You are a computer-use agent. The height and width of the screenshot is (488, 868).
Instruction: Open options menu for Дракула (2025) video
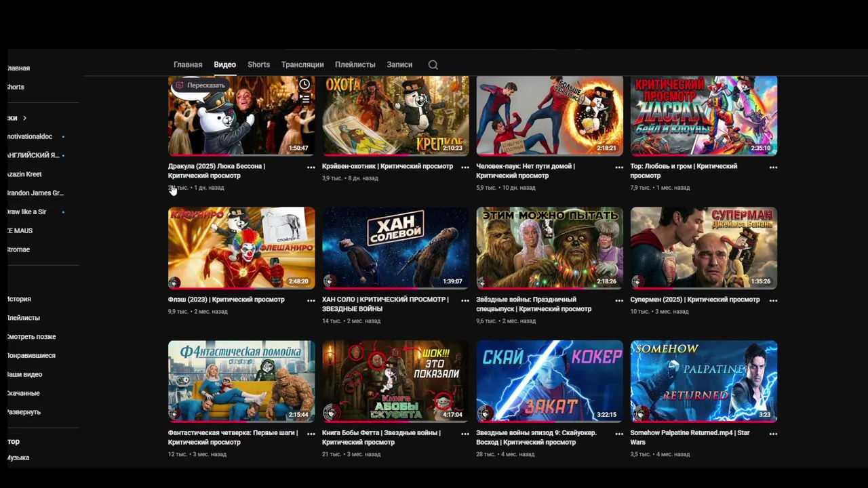(x=311, y=167)
